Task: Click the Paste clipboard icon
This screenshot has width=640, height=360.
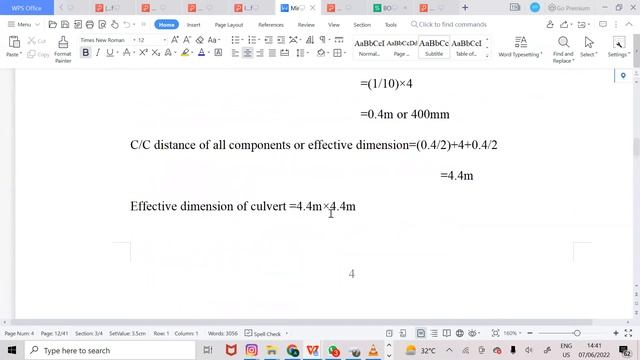Action: [x=14, y=42]
